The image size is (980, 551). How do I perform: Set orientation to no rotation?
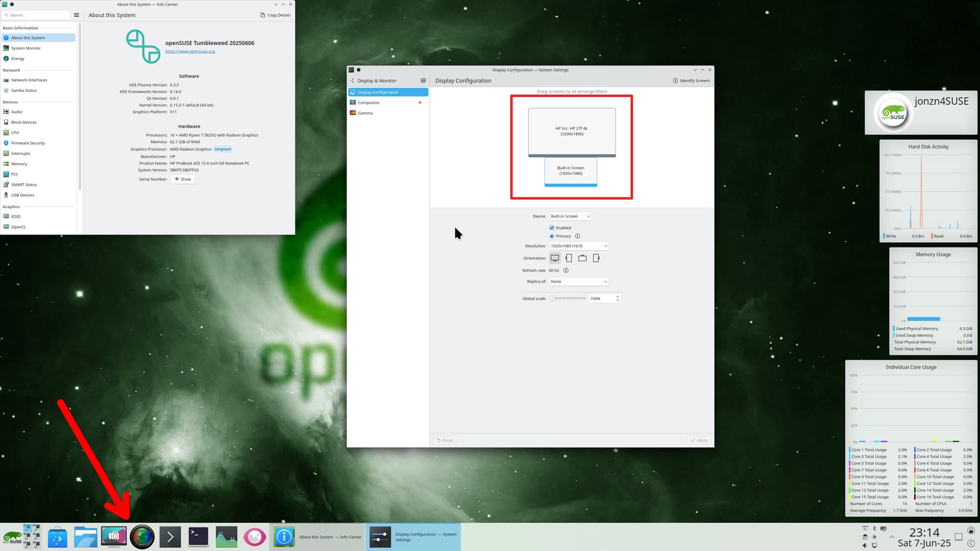point(555,258)
